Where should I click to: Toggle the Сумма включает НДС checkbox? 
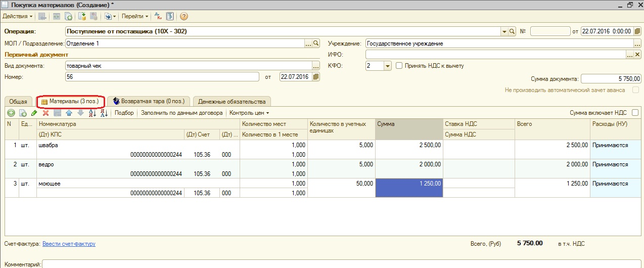coord(635,113)
